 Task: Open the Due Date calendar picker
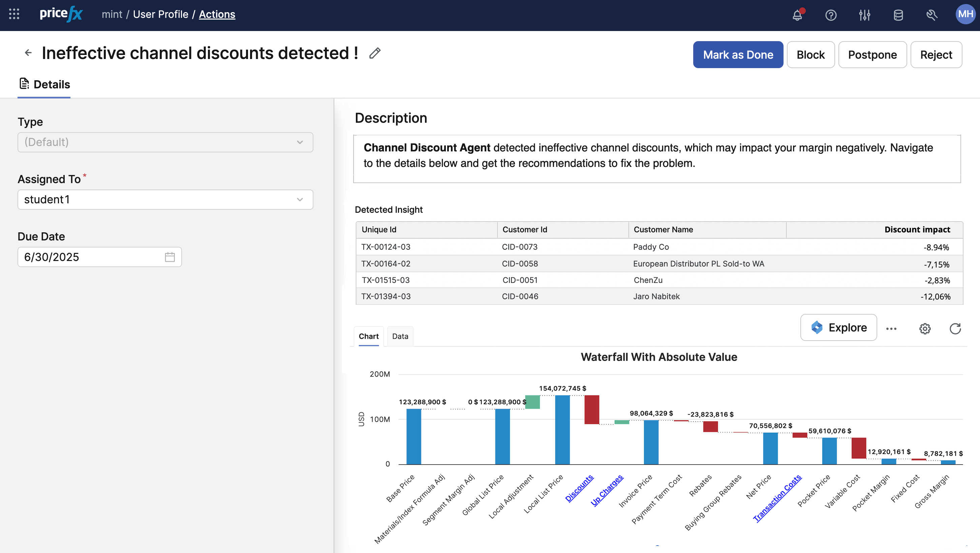(170, 257)
